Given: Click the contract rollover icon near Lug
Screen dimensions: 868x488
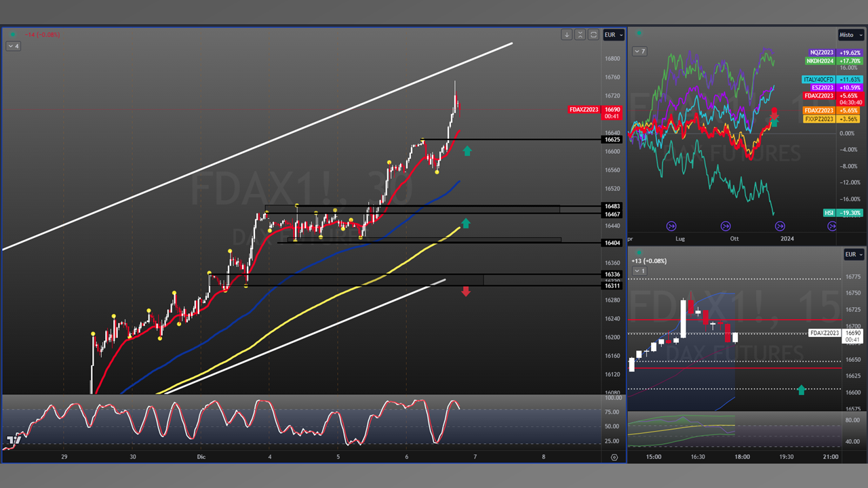Looking at the screenshot, I should tap(671, 226).
